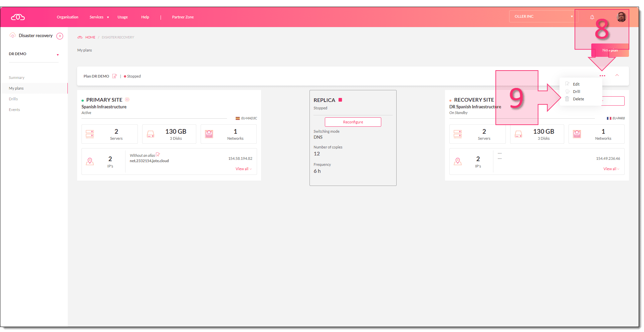Click the pencil icon beside Edit

pyautogui.click(x=567, y=84)
